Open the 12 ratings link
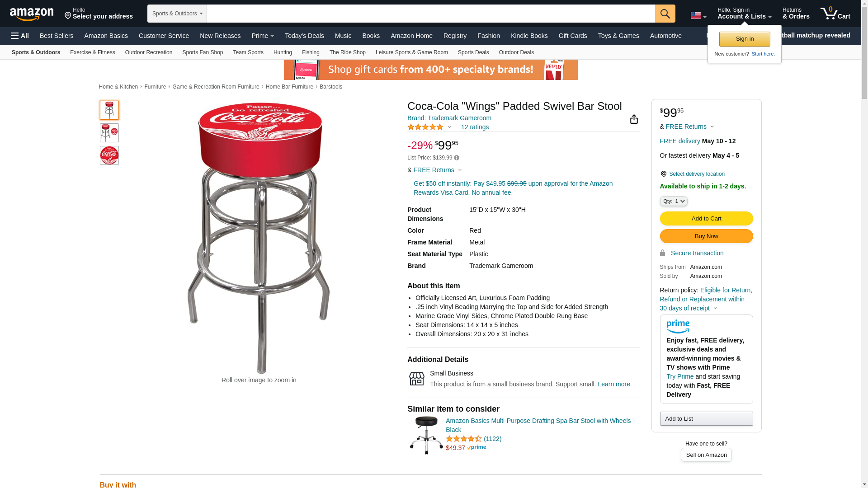Viewport: 868px width, 488px height. pos(475,127)
